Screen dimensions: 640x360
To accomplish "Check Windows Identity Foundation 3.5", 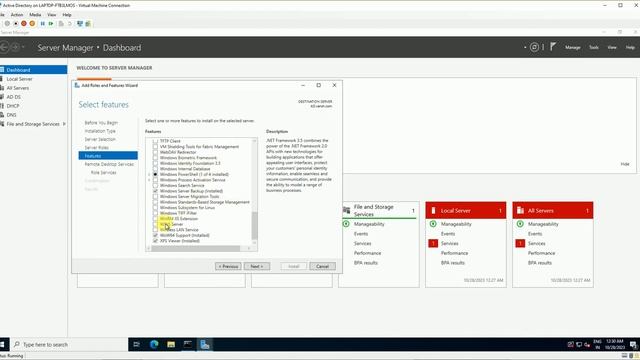I will pyautogui.click(x=155, y=163).
